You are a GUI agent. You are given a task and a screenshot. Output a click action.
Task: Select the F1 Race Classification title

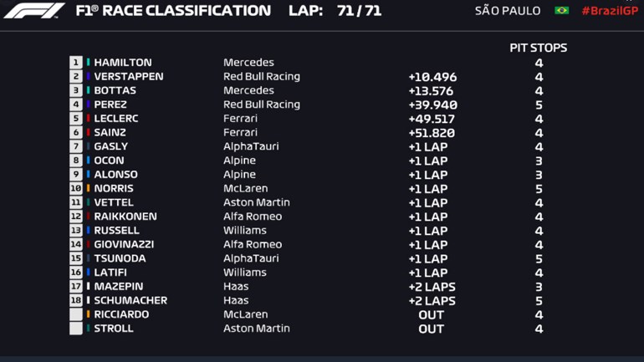click(x=173, y=11)
